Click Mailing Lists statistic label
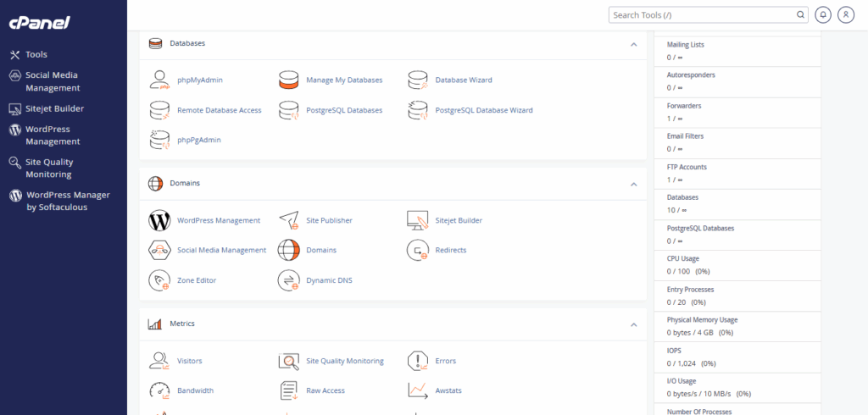The height and width of the screenshot is (415, 868). pyautogui.click(x=685, y=44)
